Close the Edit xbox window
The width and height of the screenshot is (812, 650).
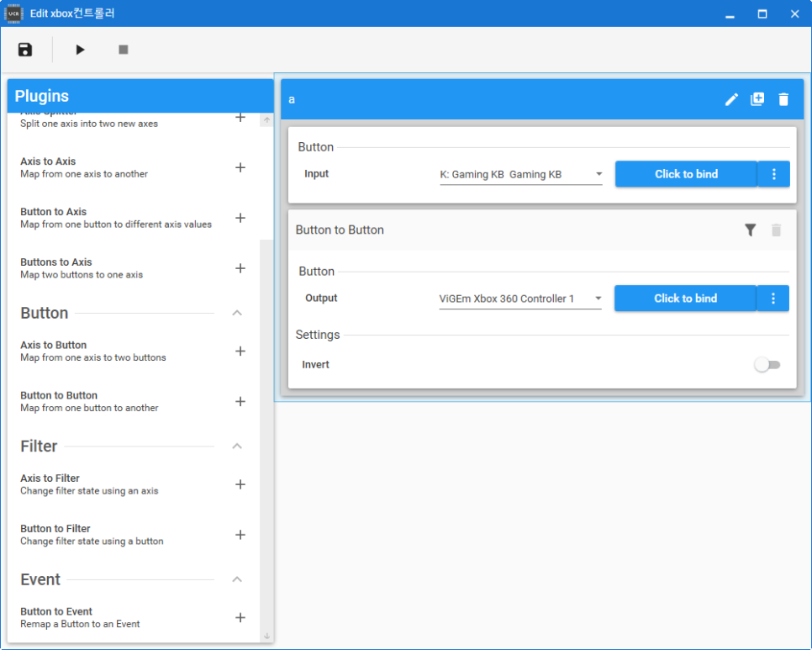pyautogui.click(x=795, y=14)
